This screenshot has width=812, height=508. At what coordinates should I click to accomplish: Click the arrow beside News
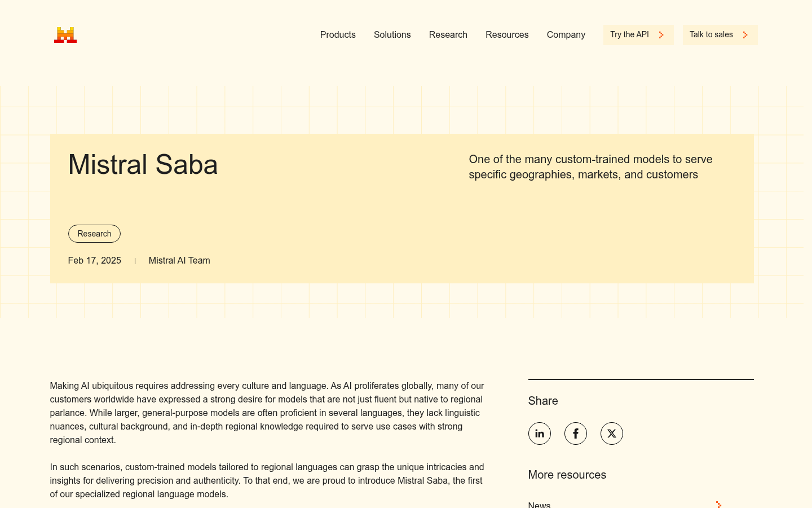pos(718,505)
